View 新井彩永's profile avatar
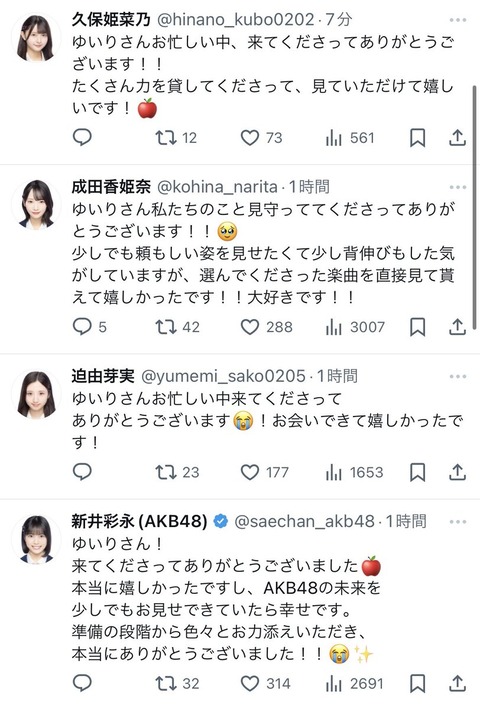 [x=36, y=539]
